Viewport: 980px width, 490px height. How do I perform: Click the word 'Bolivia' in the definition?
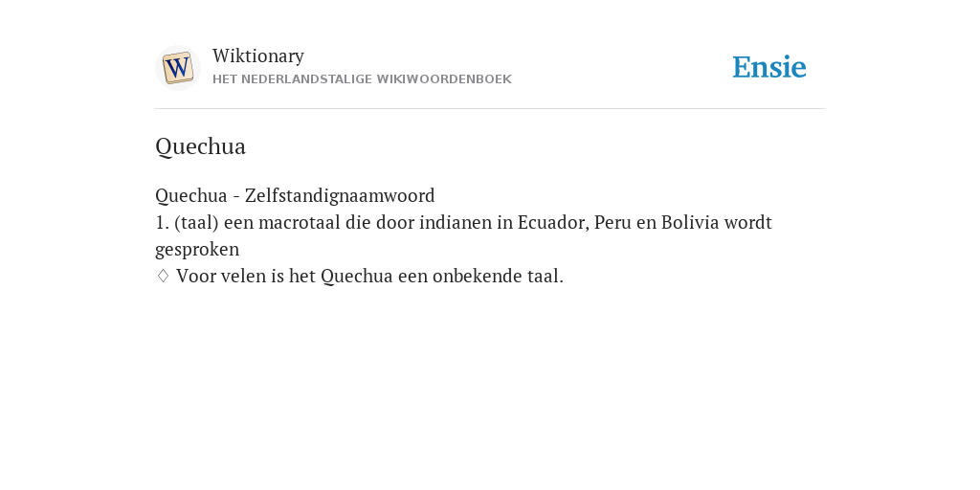pos(690,222)
